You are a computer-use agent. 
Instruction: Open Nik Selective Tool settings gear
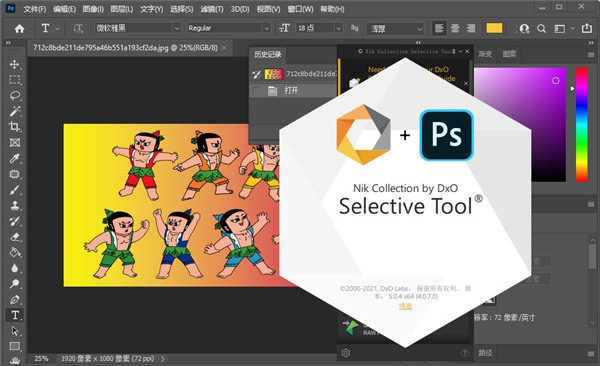[x=346, y=353]
